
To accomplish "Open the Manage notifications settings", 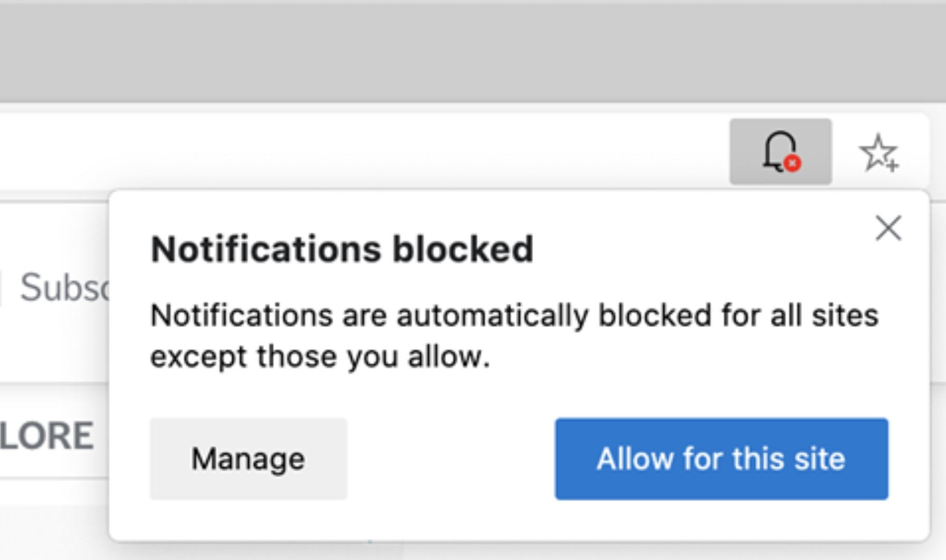I will click(248, 459).
